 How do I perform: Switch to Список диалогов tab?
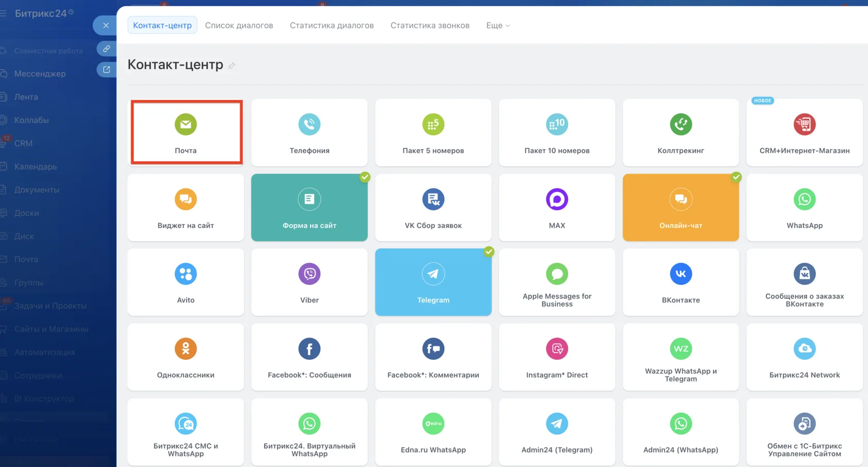point(239,25)
